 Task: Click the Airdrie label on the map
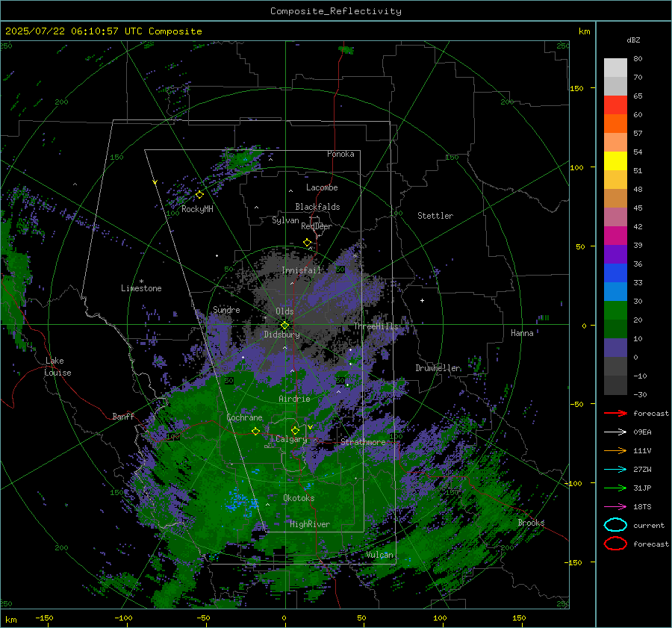(x=294, y=399)
